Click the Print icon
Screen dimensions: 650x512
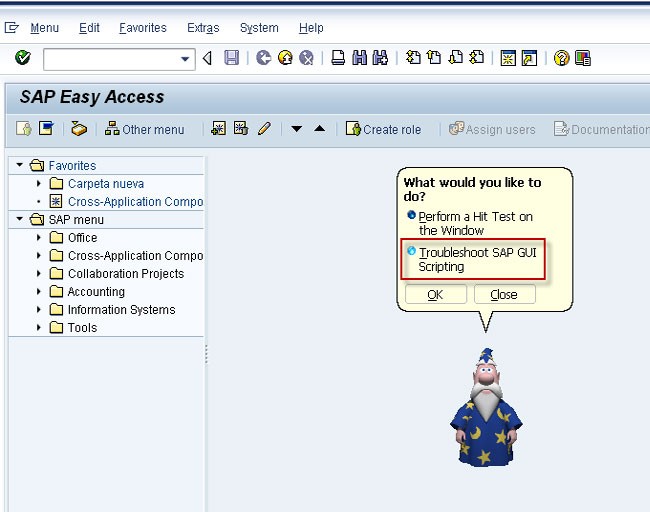(x=338, y=58)
